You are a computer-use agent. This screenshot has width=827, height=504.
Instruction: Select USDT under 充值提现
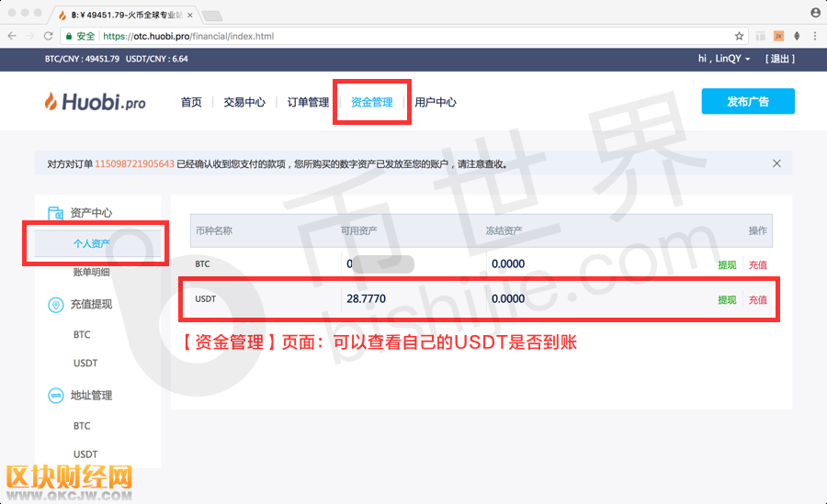pyautogui.click(x=85, y=364)
